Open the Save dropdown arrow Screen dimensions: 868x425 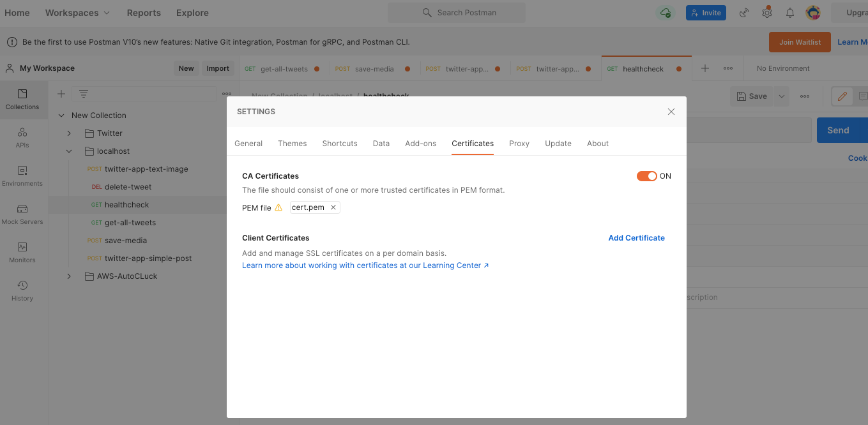[781, 96]
